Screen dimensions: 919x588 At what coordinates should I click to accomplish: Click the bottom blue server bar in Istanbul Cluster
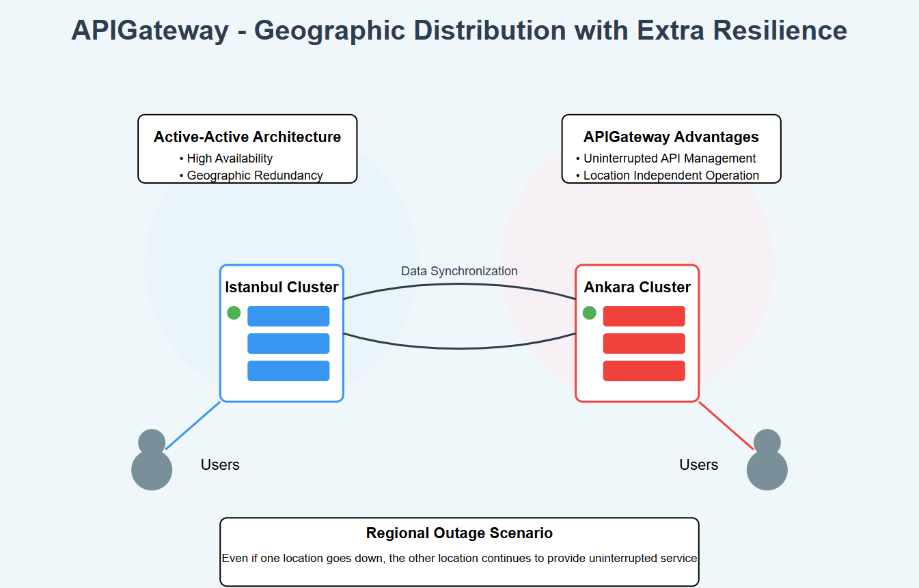tap(288, 371)
